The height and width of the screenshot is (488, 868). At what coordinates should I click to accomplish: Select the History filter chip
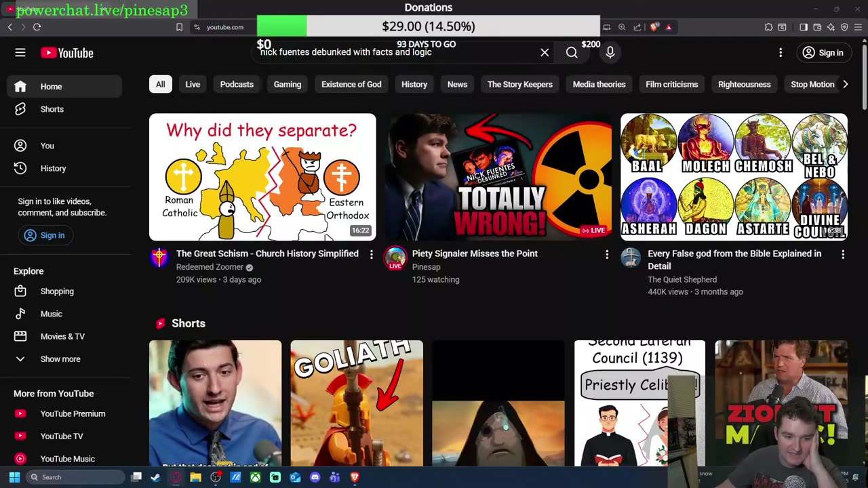click(x=414, y=84)
